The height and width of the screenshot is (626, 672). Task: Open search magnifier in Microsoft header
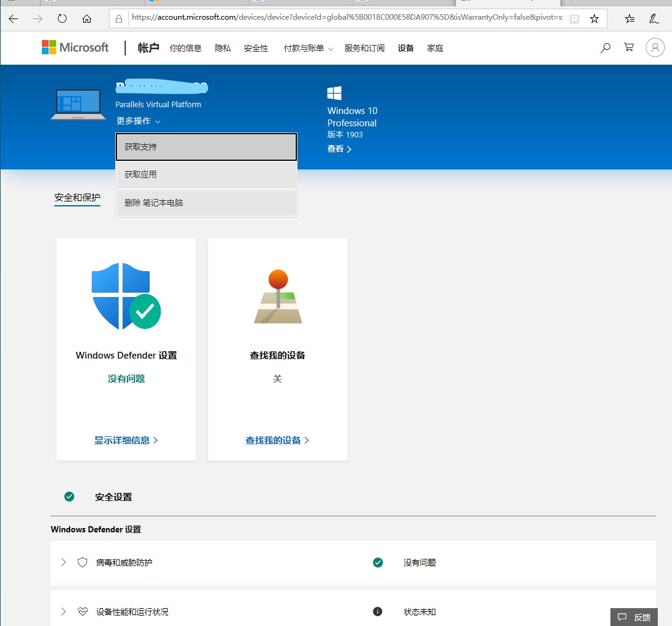point(605,47)
